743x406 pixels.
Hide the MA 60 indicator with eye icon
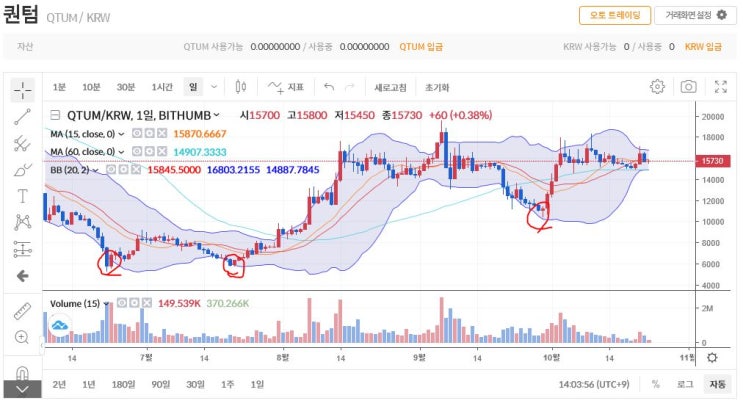(137, 152)
